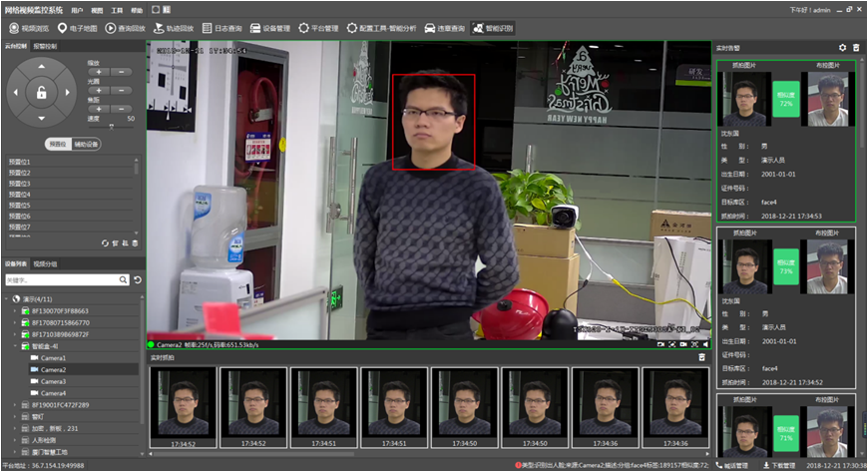868x472 pixels.
Task: Open 违章查询 violation query module
Action: 444,28
